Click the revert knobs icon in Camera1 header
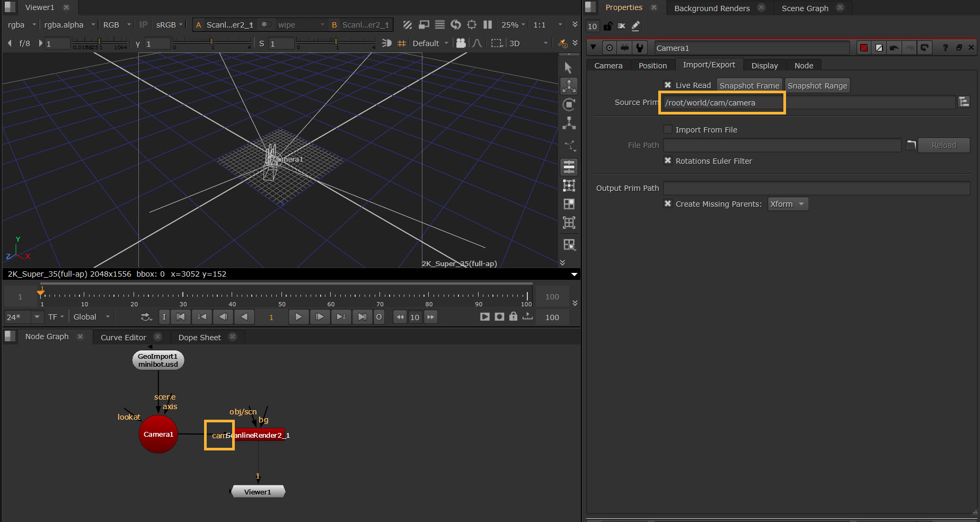 [x=924, y=48]
